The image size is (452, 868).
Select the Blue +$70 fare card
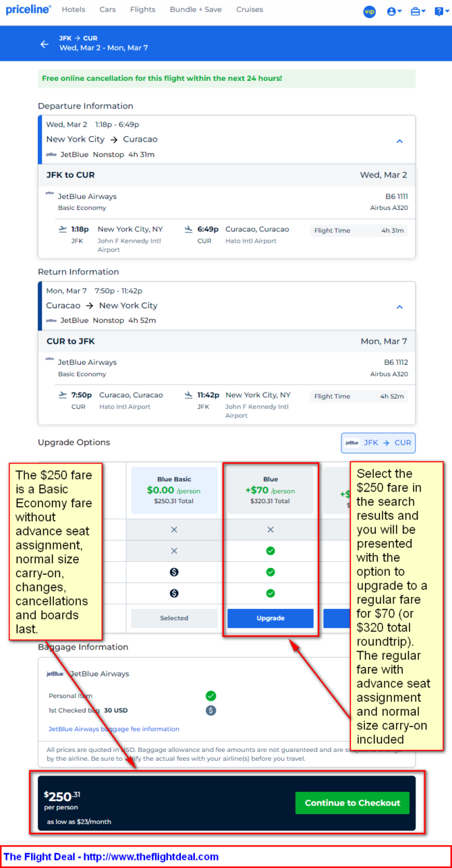271,490
